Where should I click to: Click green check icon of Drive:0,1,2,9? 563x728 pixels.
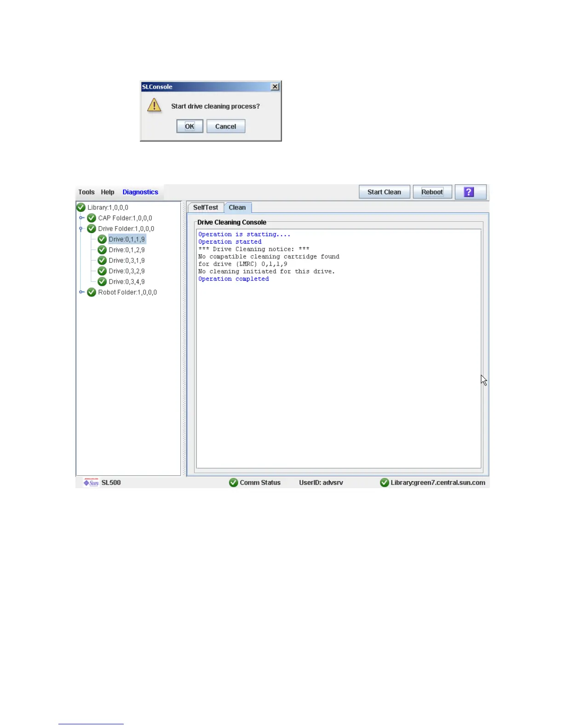[x=102, y=250]
